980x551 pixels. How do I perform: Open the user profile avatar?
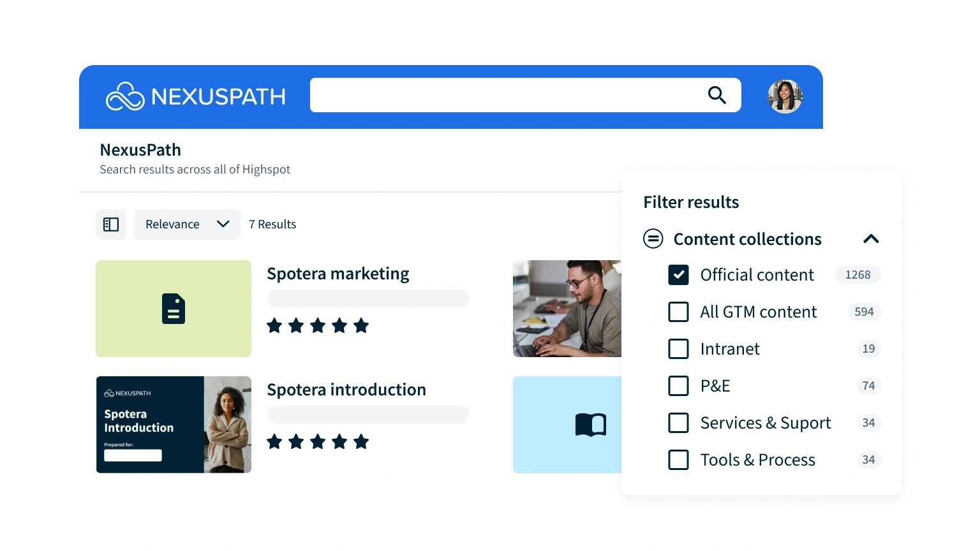(784, 96)
